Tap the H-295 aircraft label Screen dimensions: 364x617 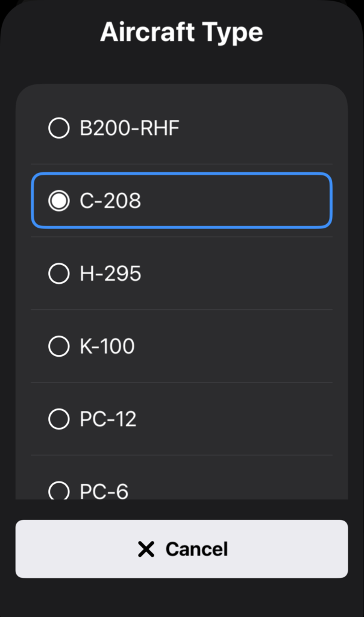110,274
